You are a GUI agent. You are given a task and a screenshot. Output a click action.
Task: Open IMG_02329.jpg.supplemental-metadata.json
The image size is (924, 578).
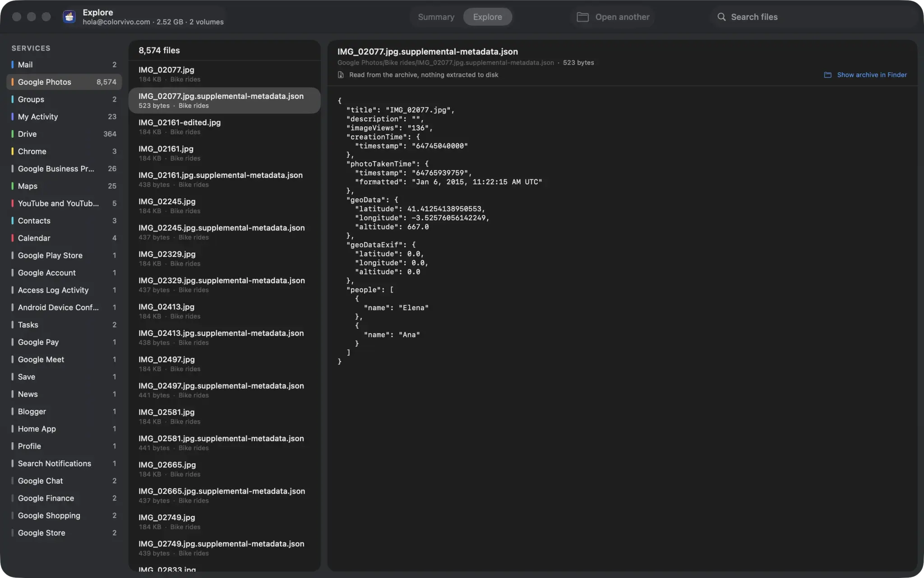click(224, 285)
